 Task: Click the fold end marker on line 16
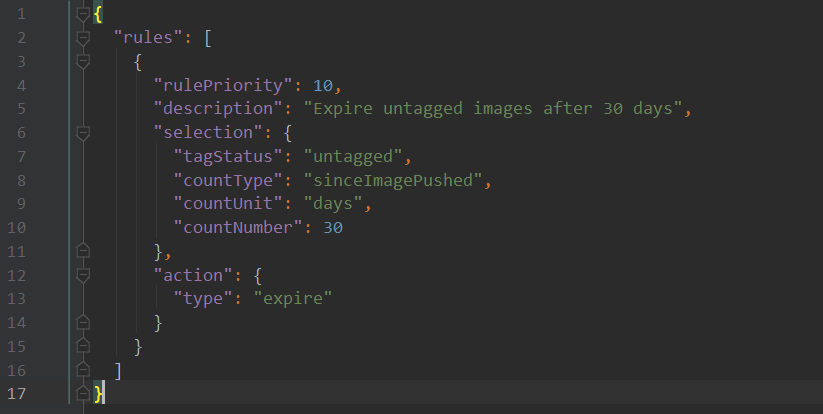(83, 370)
